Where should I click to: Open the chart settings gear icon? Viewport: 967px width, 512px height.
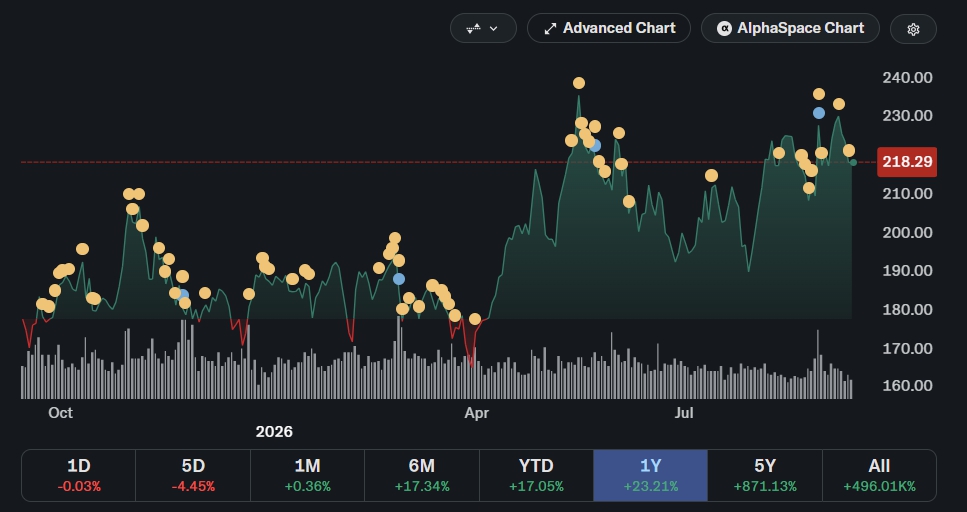click(x=913, y=29)
